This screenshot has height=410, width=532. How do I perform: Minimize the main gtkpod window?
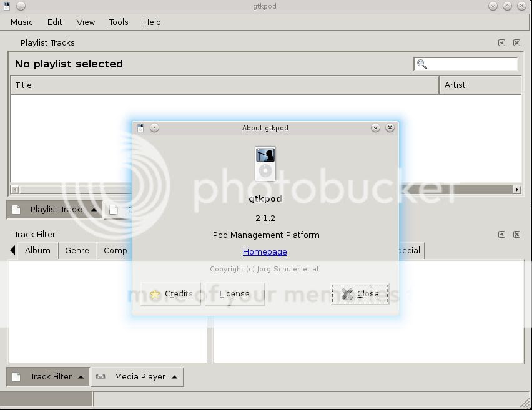pyautogui.click(x=493, y=6)
